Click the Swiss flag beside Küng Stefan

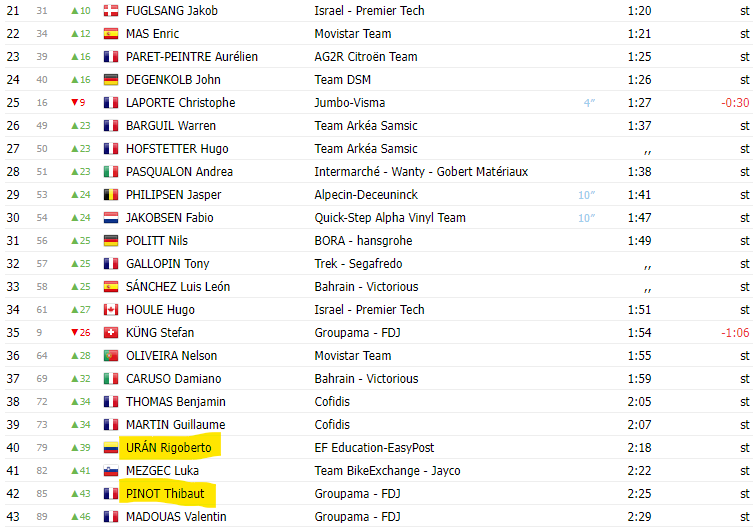click(111, 333)
